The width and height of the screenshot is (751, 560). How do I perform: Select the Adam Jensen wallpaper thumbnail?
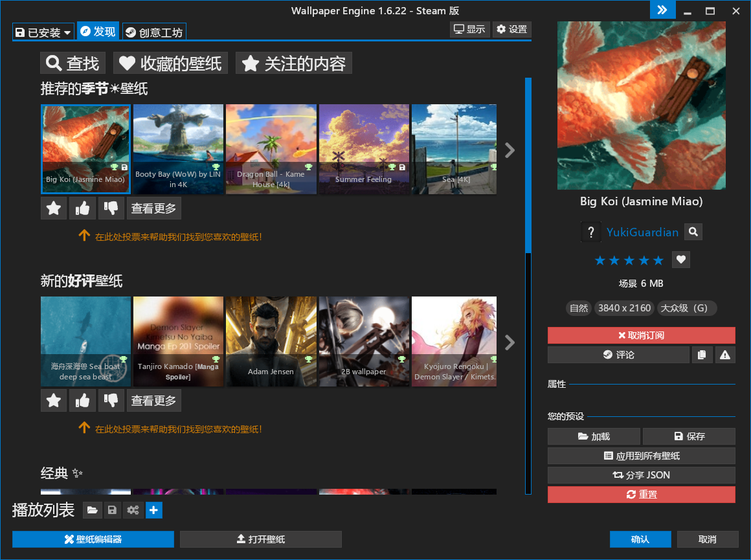(x=271, y=341)
